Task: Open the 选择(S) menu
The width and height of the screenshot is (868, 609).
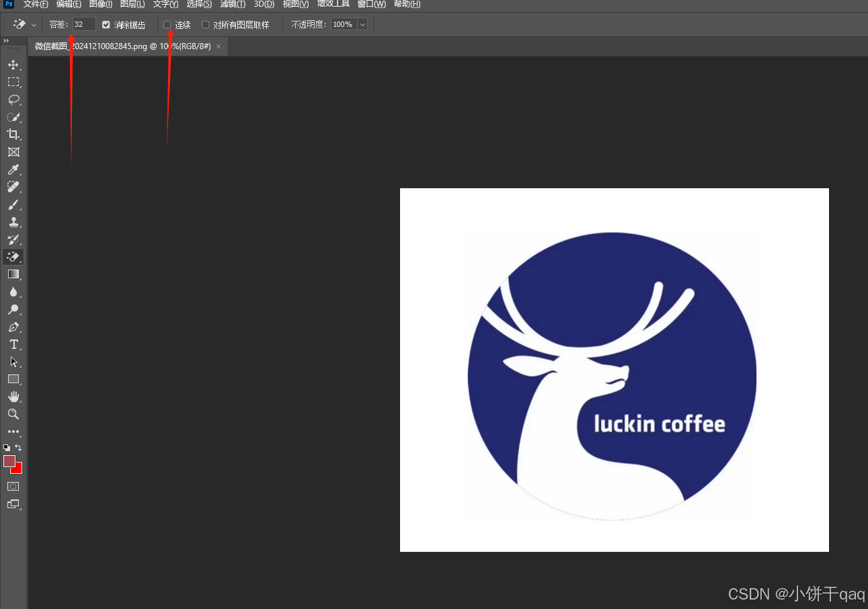Action: tap(199, 4)
